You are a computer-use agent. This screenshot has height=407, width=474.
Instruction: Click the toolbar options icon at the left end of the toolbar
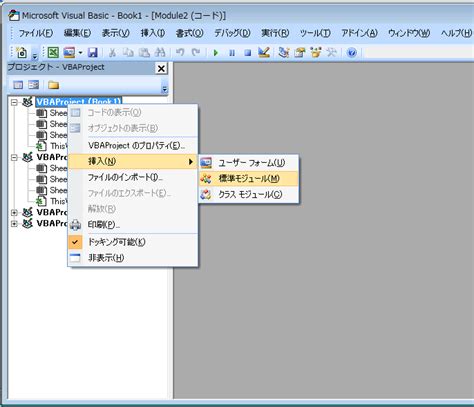pos(35,55)
